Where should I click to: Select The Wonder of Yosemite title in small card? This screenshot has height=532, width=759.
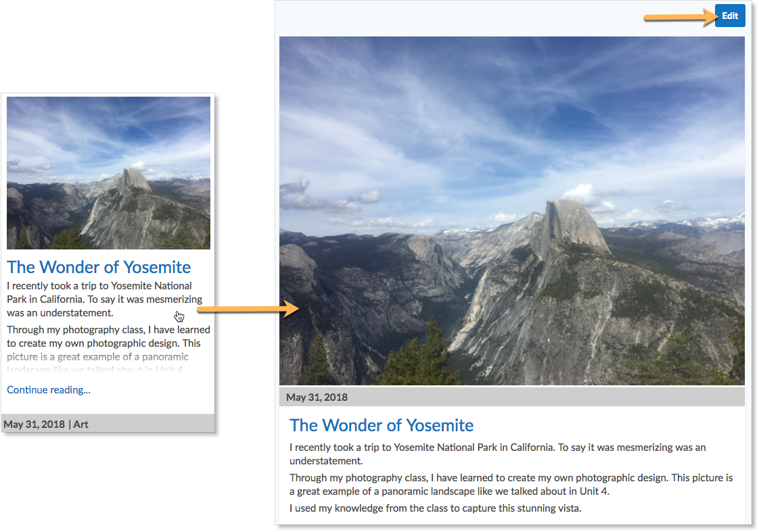(x=99, y=267)
